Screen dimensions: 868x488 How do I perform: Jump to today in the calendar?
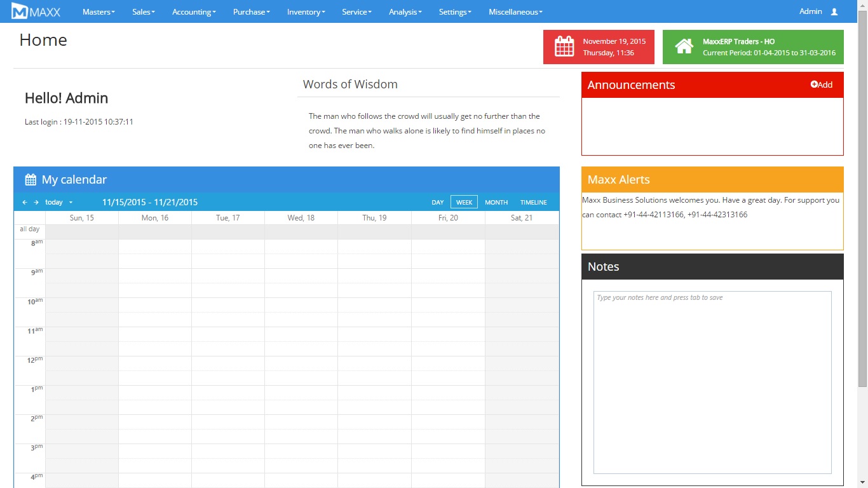coord(54,203)
